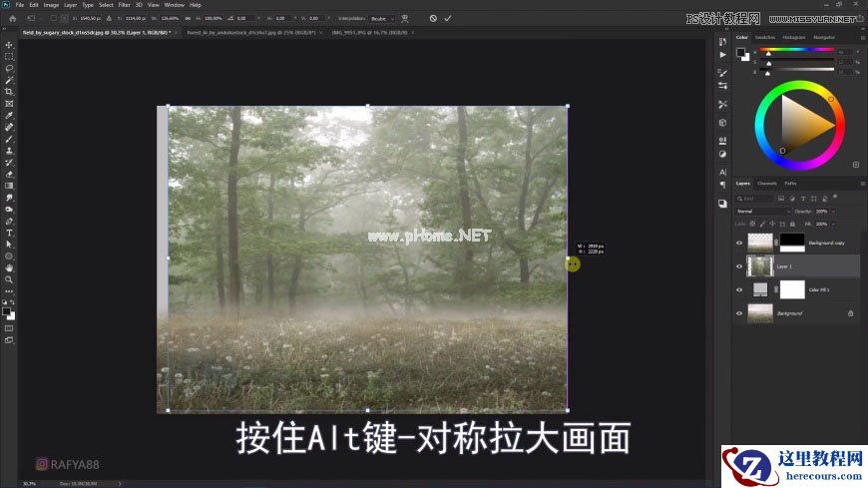868x488 pixels.
Task: Select the Magic Wand tool
Action: pyautogui.click(x=9, y=80)
